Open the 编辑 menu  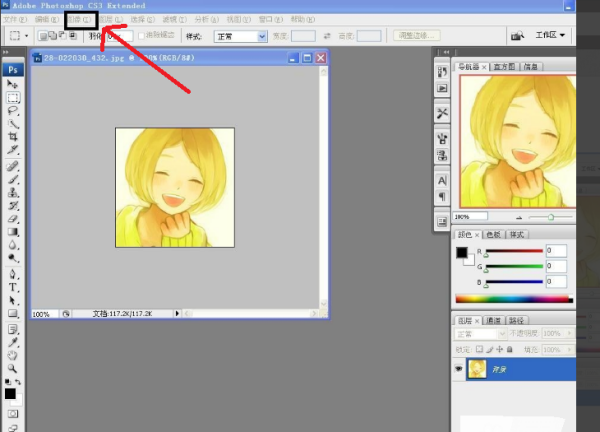(x=47, y=19)
